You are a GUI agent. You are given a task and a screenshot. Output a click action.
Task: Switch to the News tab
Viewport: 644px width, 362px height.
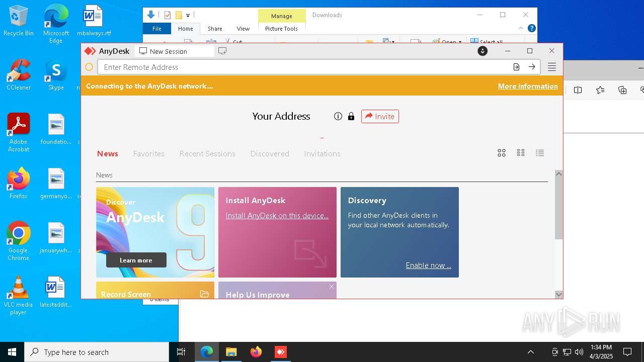tap(108, 153)
